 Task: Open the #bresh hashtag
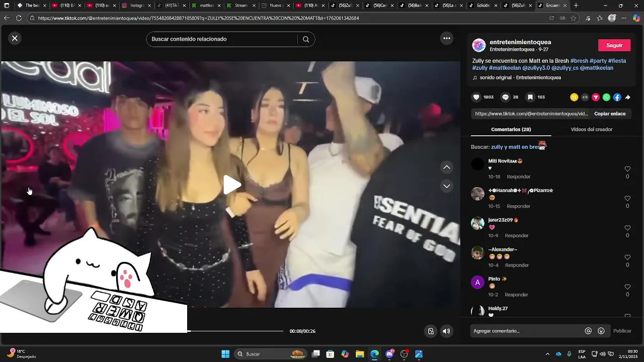579,61
